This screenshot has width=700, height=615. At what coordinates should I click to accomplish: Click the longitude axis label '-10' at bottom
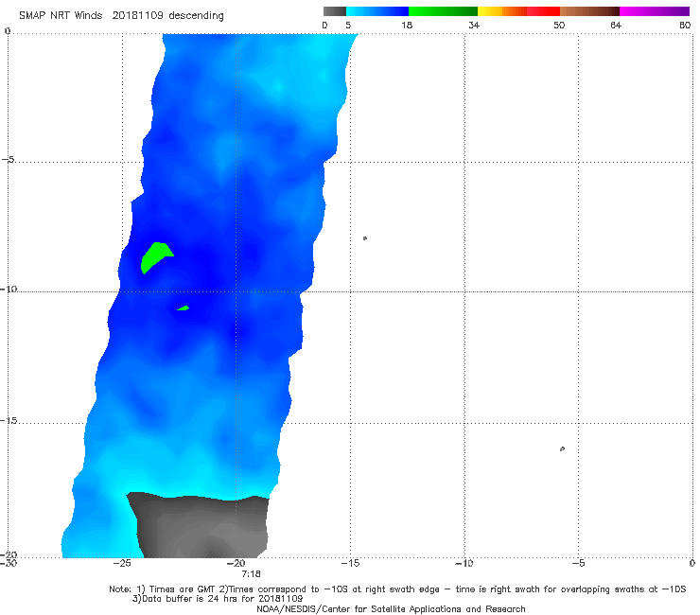click(x=464, y=563)
